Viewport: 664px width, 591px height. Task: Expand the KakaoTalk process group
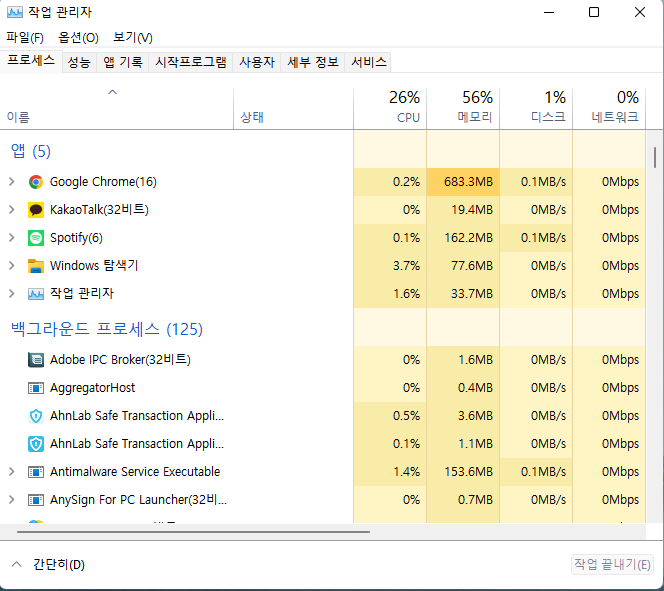coord(12,210)
